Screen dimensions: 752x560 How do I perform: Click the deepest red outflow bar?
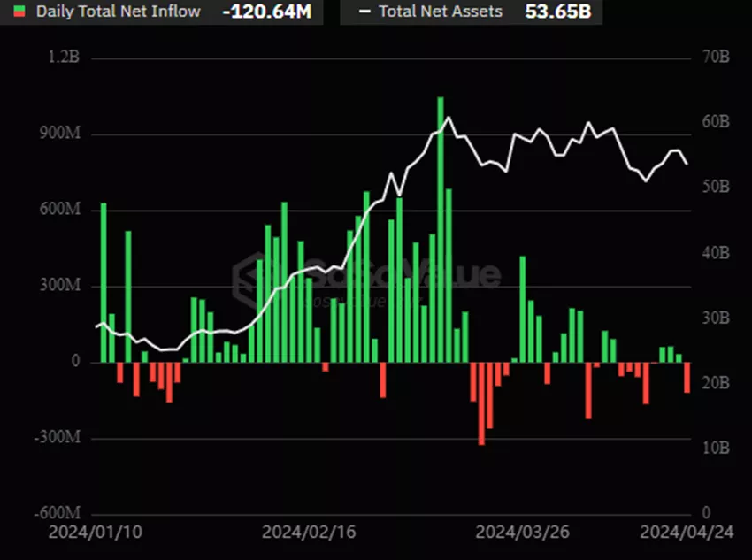click(x=481, y=403)
